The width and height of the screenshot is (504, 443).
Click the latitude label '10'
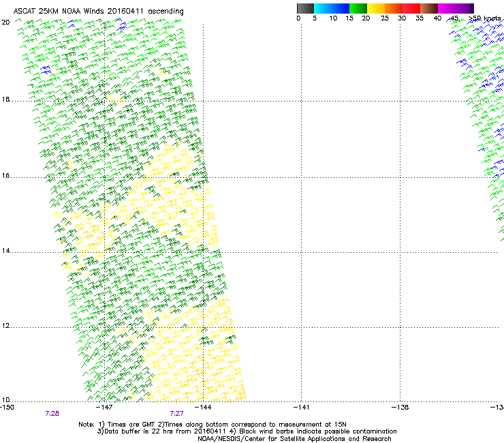pyautogui.click(x=5, y=400)
